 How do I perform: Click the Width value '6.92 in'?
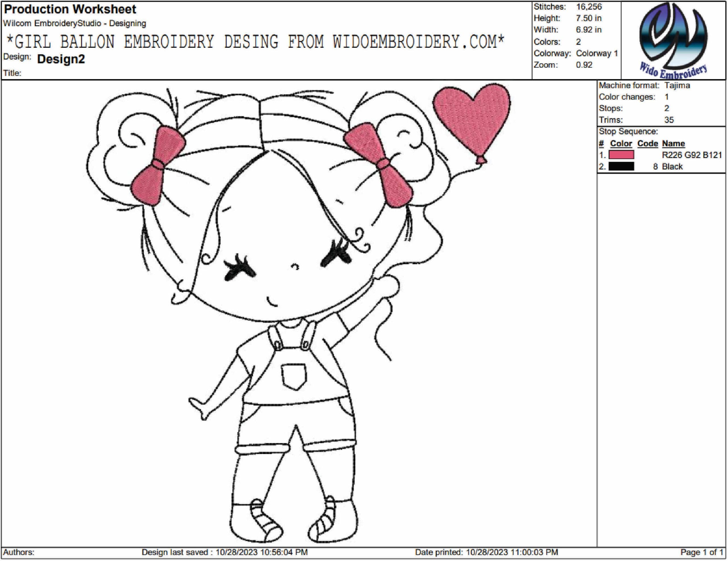pyautogui.click(x=589, y=30)
